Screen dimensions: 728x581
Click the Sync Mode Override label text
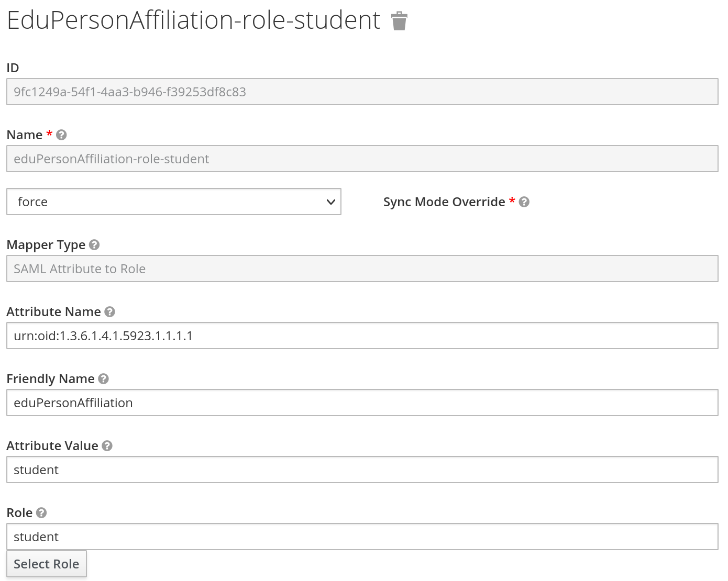[x=444, y=202]
